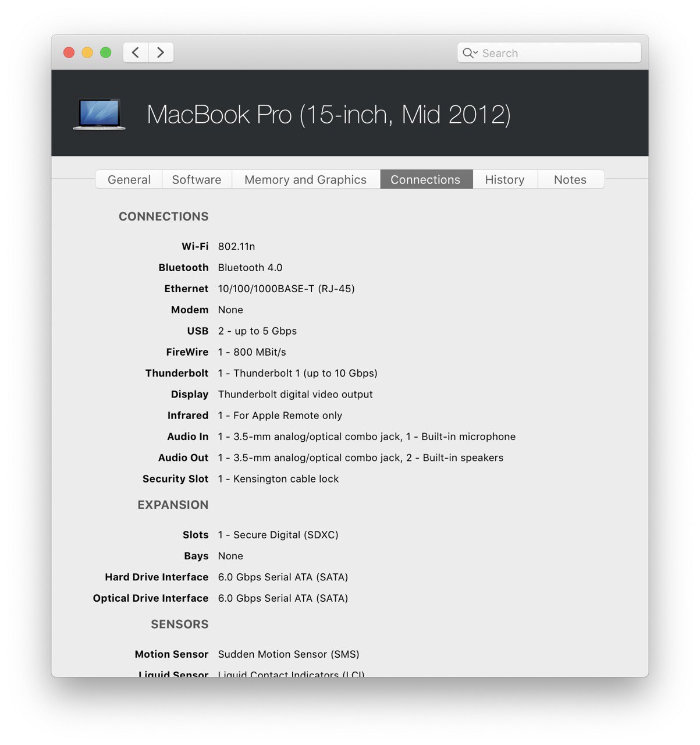Click '1 - Secure Digital (SDXC)' value
Screen dimensions: 700x745
(x=278, y=535)
